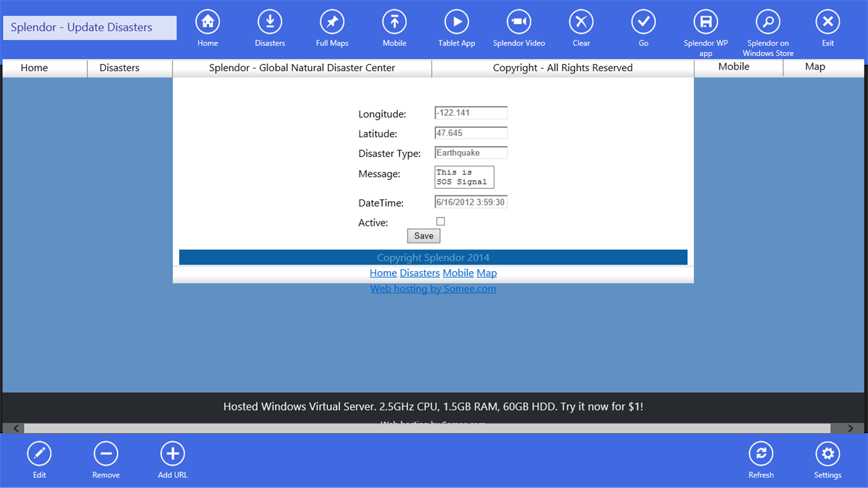Click the Splendor - Global Natural Disaster Center header
Image resolution: width=868 pixels, height=488 pixels.
(302, 68)
